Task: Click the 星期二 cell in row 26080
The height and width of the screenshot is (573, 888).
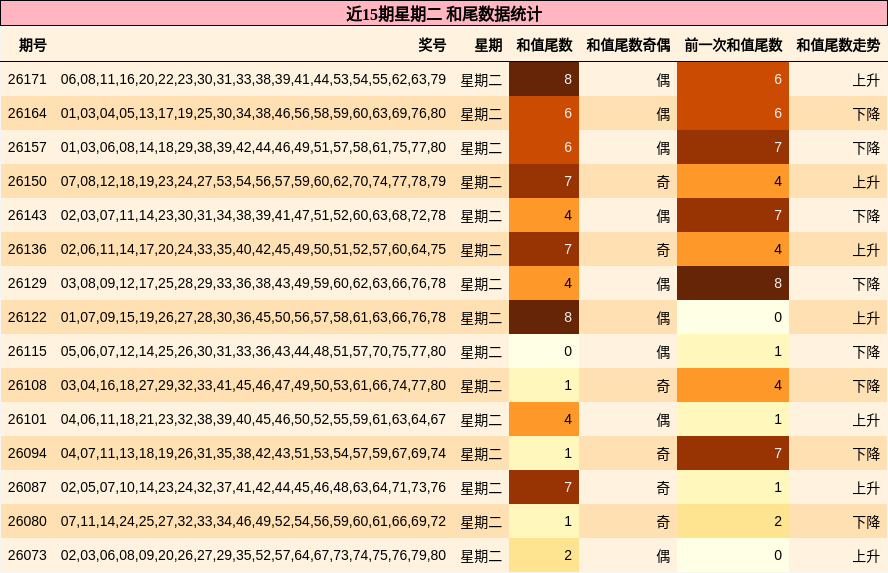Action: coord(481,521)
